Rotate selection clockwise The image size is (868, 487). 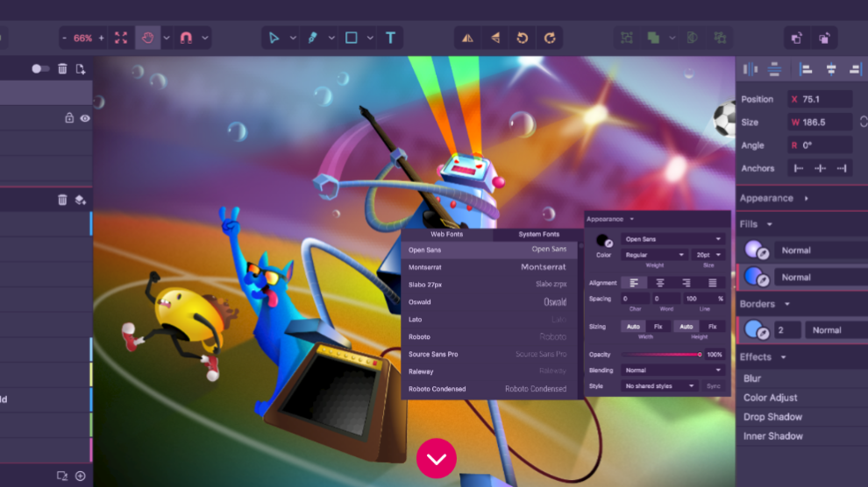tap(550, 38)
